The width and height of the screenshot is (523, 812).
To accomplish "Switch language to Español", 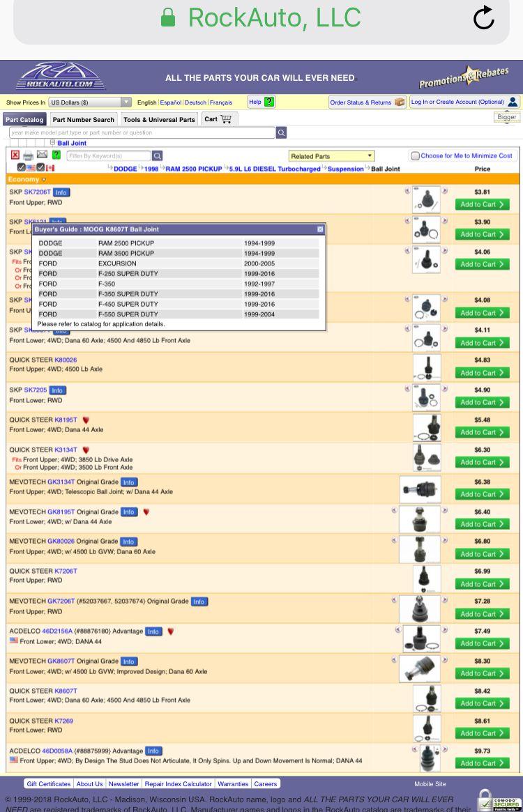I will tap(171, 102).
